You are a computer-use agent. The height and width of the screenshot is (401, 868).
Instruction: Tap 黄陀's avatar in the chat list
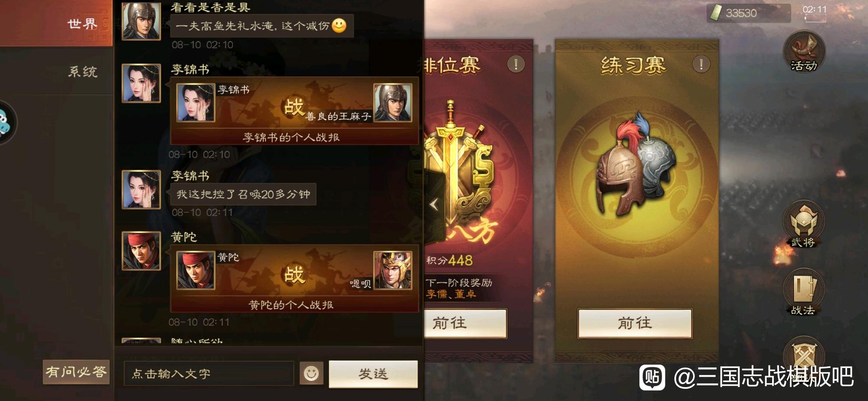pos(141,251)
